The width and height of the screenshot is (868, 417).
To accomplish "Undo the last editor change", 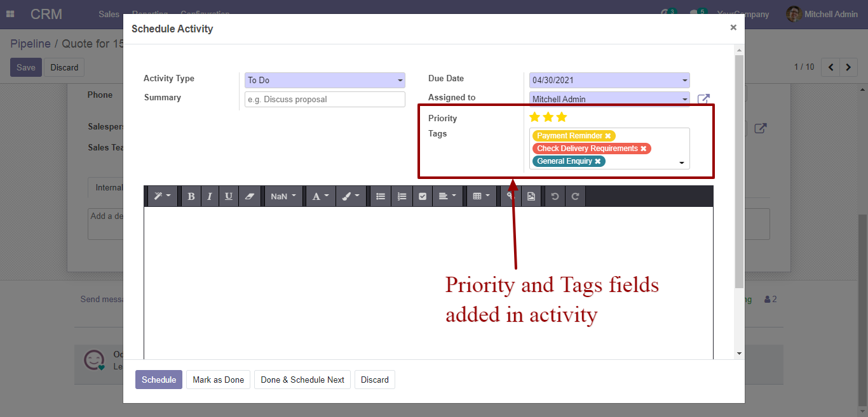I will point(555,197).
